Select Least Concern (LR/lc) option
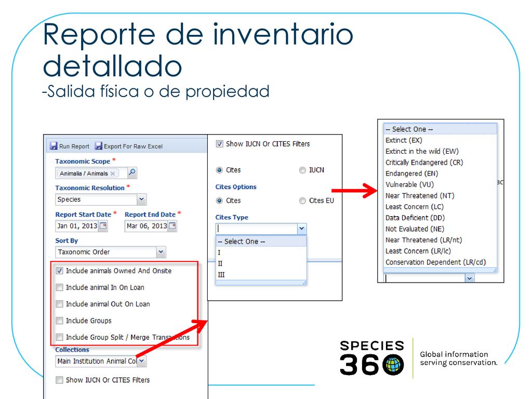 (441, 251)
